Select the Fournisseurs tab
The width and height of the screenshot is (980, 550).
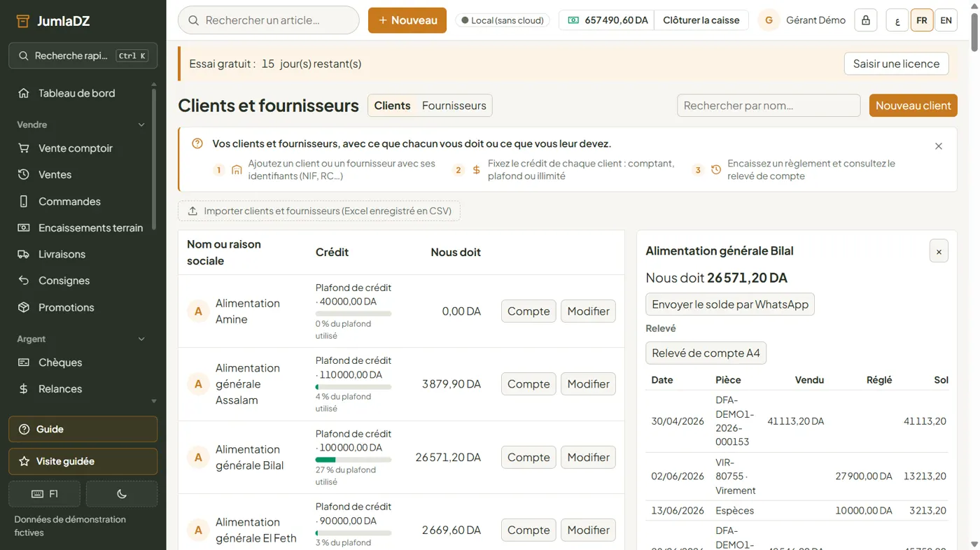point(454,106)
